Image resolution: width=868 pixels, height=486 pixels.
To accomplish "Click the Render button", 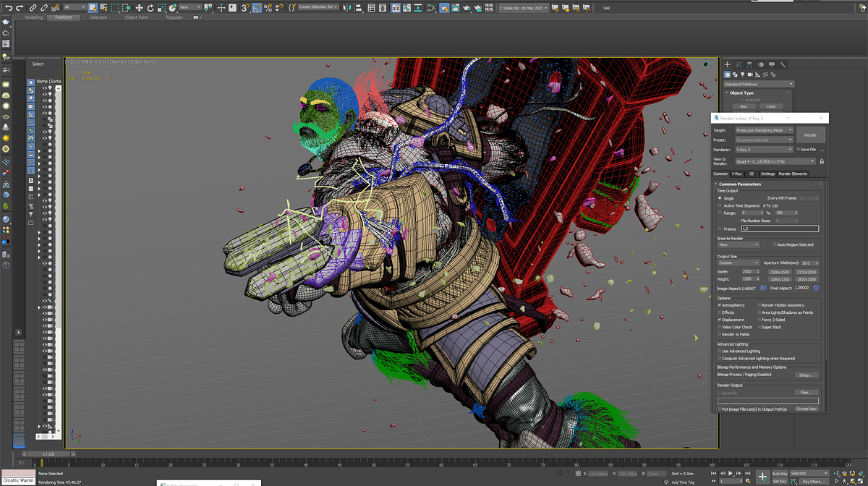I will pos(811,135).
